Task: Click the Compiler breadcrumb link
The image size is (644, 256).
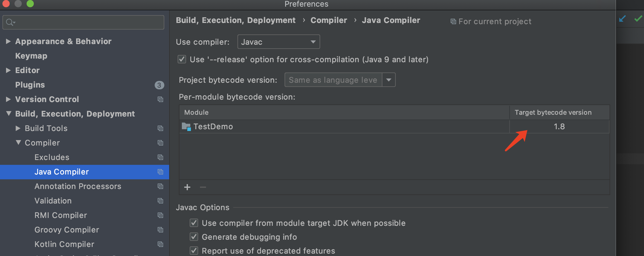Action: click(329, 20)
